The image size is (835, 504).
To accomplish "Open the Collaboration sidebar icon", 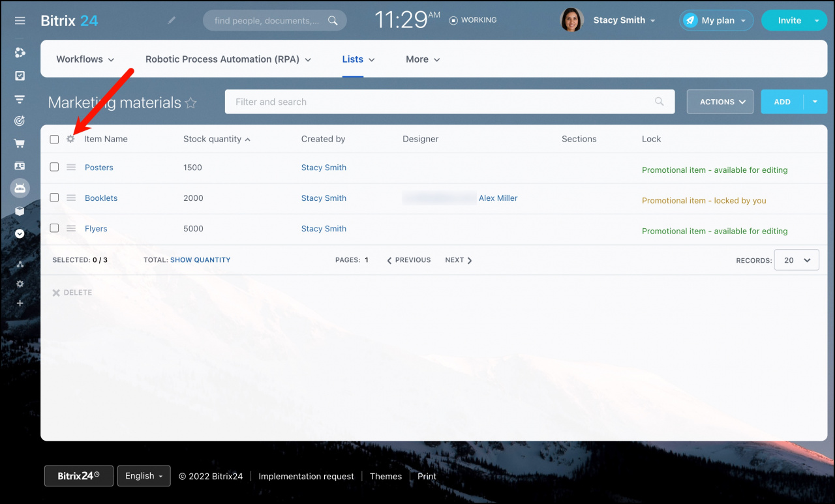I will coord(20,53).
